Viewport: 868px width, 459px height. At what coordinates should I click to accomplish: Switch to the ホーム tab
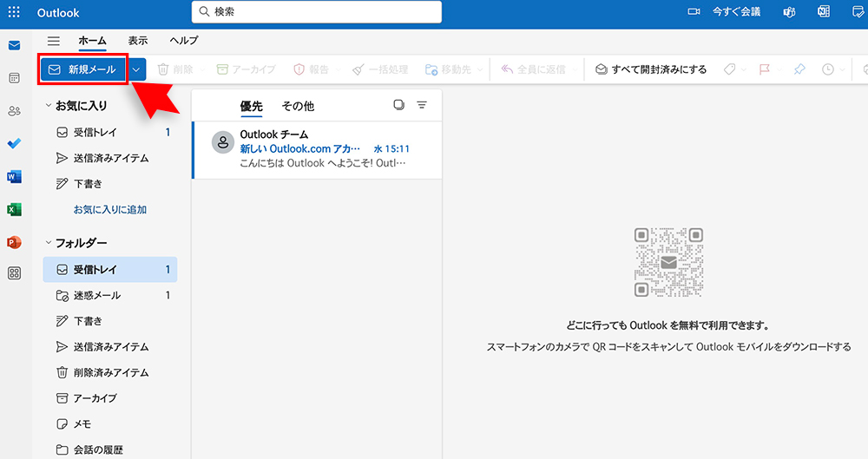click(93, 41)
